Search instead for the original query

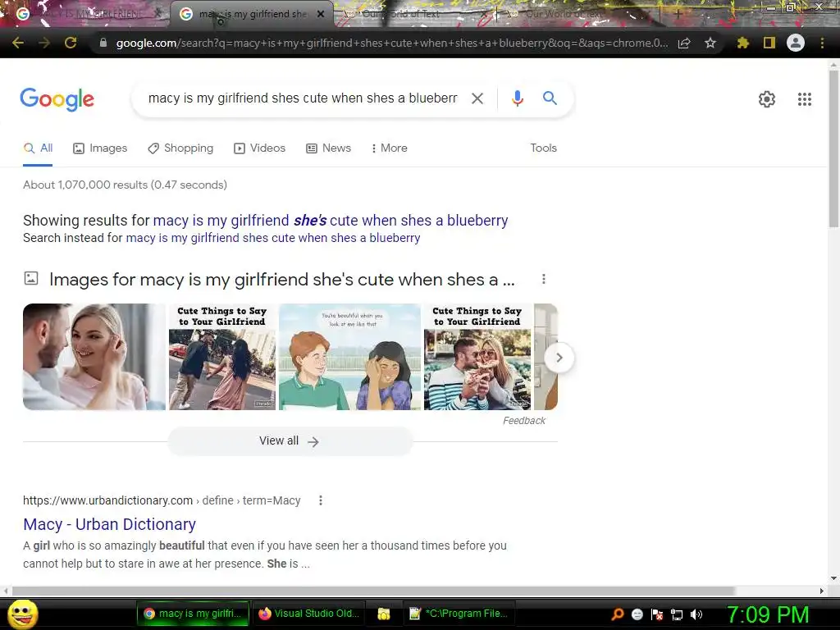272,238
